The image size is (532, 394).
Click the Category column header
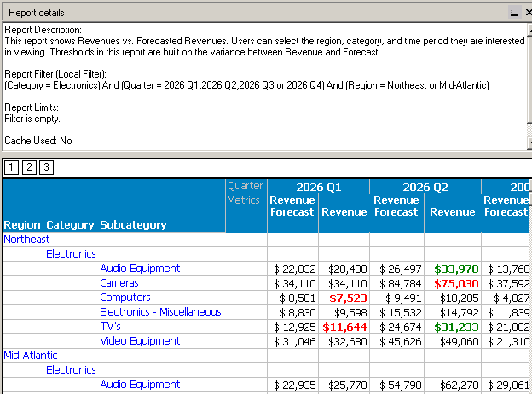(x=70, y=225)
